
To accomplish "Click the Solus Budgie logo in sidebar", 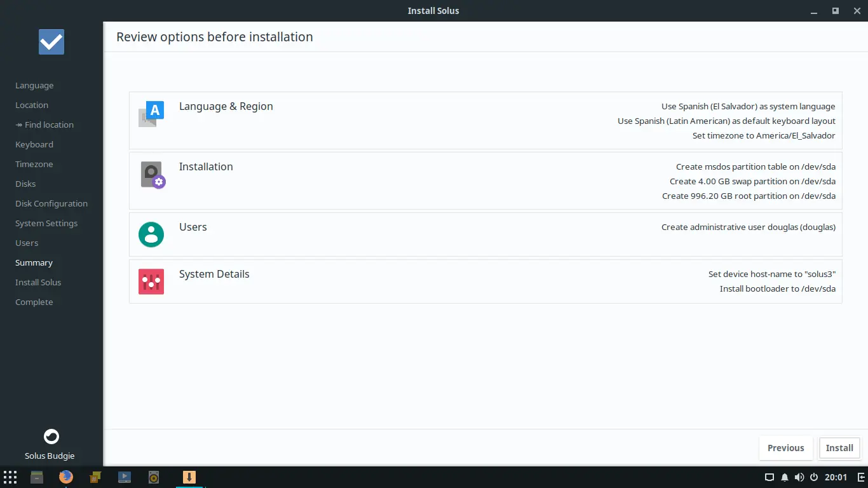I will tap(51, 437).
